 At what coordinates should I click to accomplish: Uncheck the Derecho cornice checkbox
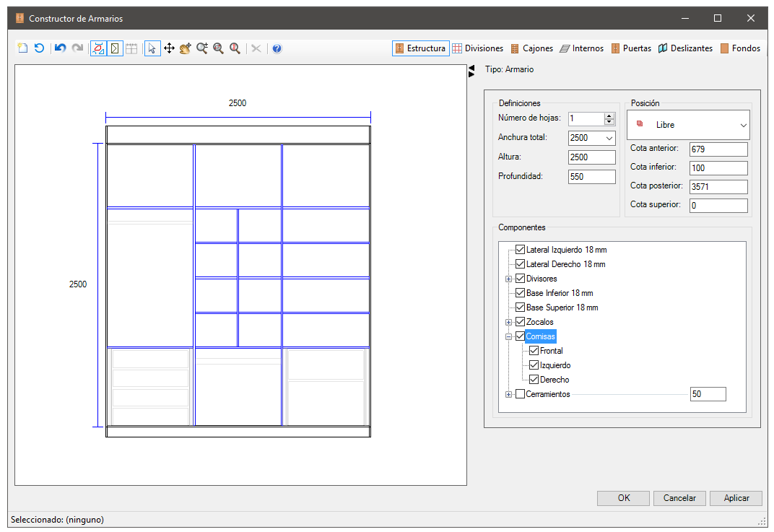pos(534,379)
